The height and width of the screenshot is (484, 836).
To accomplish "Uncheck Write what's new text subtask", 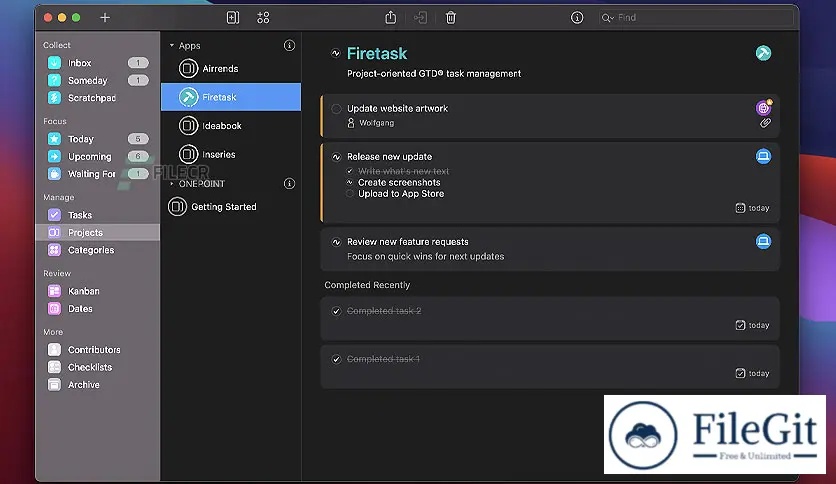I will pos(350,171).
